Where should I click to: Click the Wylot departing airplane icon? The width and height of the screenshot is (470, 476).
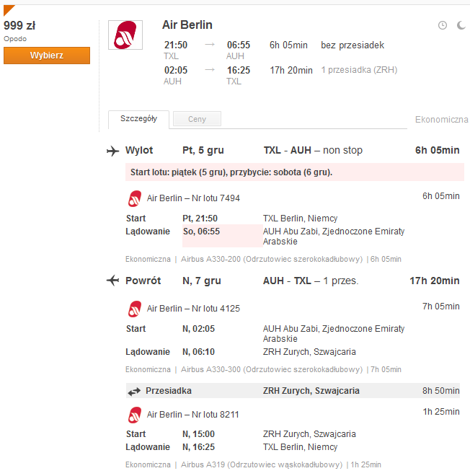[x=113, y=151]
